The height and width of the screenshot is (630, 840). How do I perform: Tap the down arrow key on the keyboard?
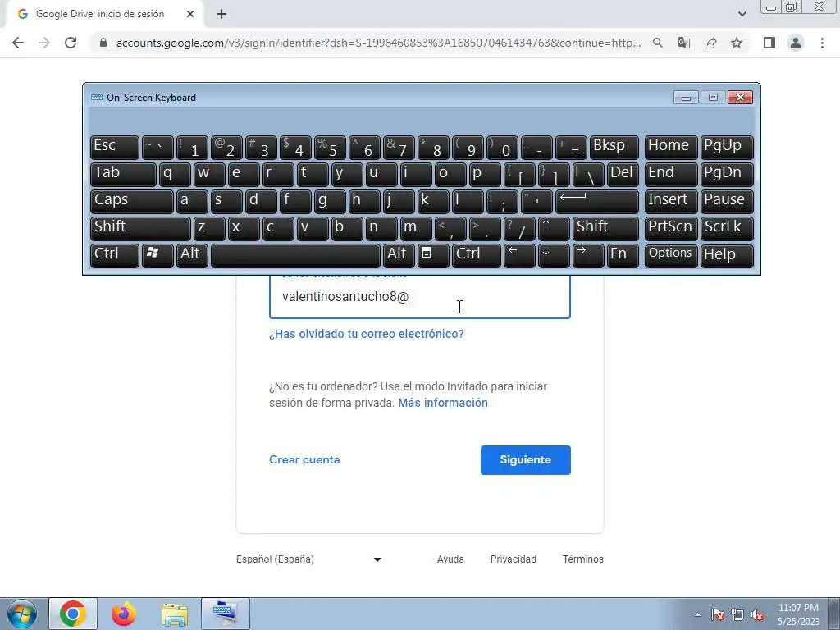(x=554, y=255)
